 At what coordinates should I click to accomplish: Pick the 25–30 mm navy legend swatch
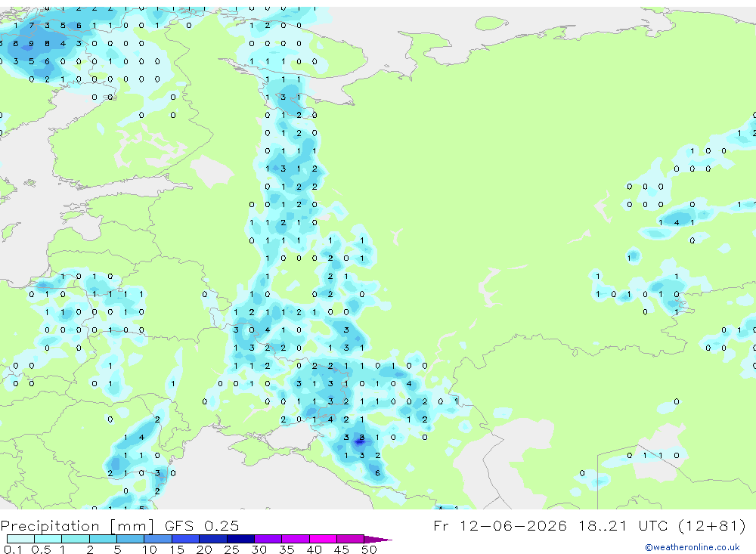tap(240, 539)
